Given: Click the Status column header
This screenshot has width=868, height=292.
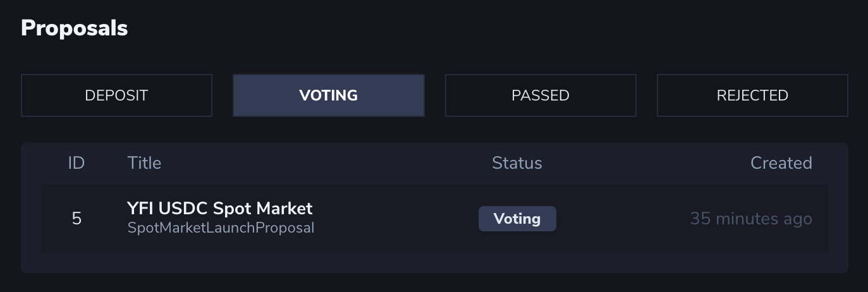Looking at the screenshot, I should (517, 163).
